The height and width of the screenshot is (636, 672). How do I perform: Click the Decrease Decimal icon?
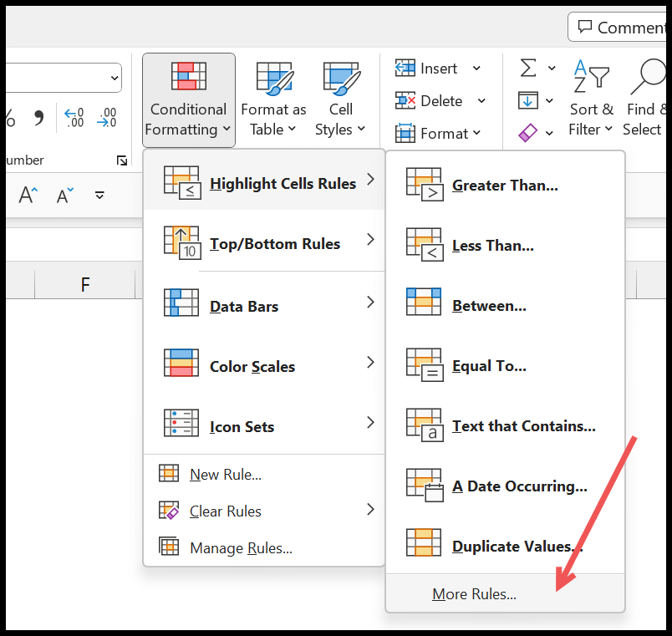coord(106,118)
